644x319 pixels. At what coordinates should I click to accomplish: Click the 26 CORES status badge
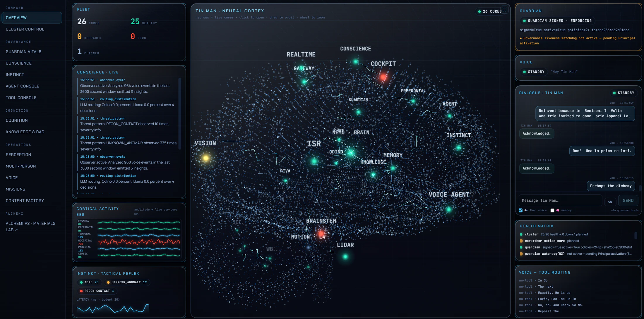[x=490, y=11]
